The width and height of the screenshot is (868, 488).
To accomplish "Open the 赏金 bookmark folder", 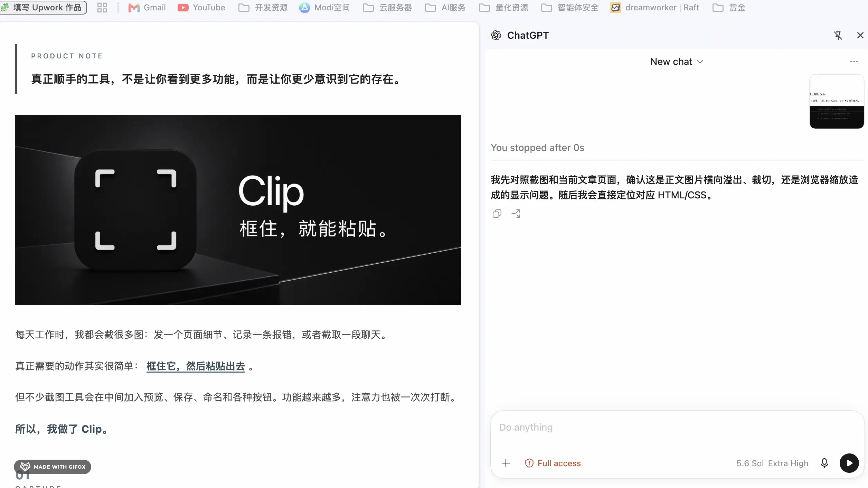I will 729,8.
